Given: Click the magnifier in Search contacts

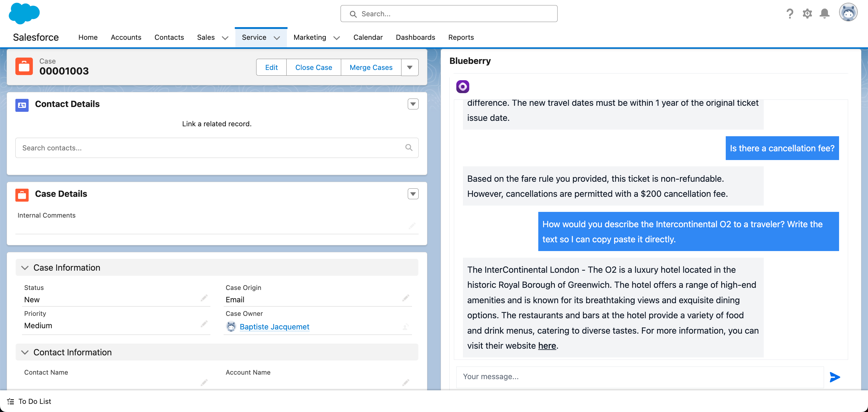Looking at the screenshot, I should pyautogui.click(x=409, y=148).
